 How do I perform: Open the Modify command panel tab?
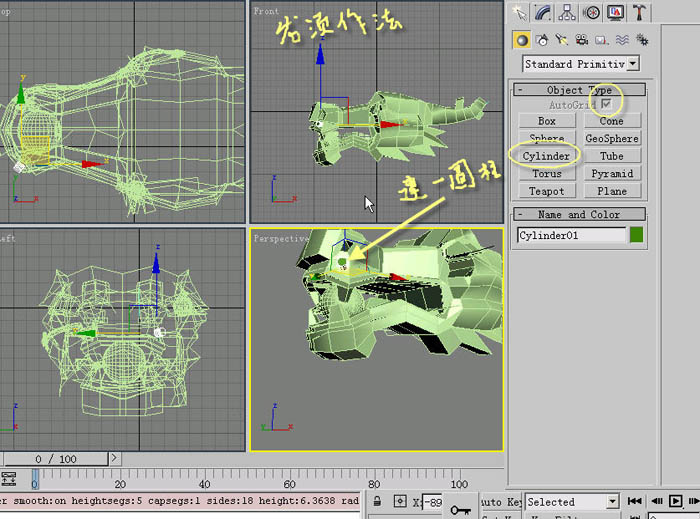[x=543, y=12]
